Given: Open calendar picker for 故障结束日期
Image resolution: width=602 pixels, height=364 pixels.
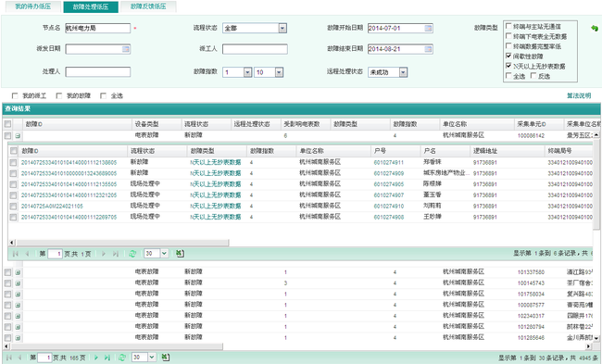Looking at the screenshot, I should tap(428, 49).
